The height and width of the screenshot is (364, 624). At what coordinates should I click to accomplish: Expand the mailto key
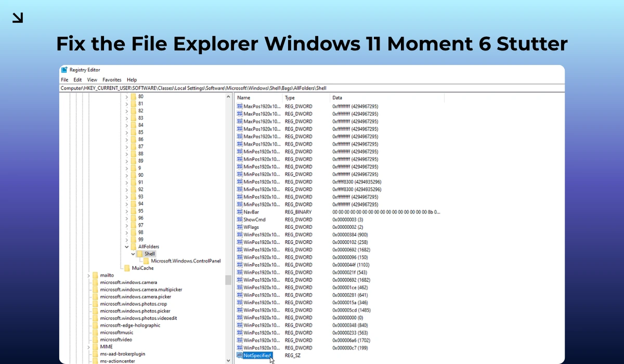click(x=89, y=275)
